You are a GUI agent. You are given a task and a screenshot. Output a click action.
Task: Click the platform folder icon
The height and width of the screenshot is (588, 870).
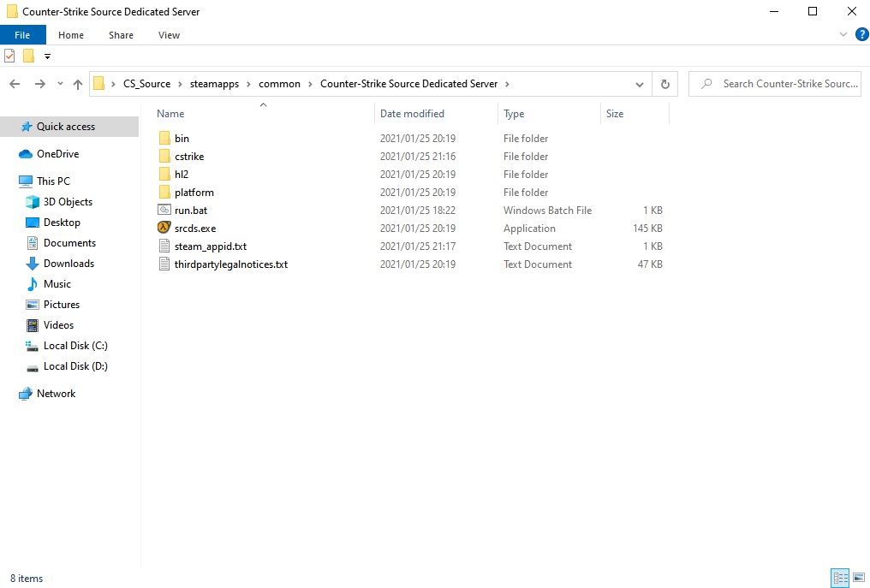click(x=164, y=192)
